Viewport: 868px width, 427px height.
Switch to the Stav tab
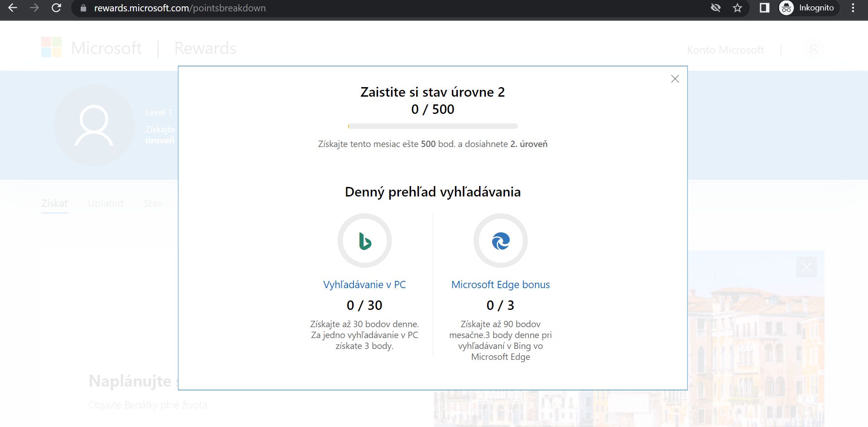pos(153,204)
